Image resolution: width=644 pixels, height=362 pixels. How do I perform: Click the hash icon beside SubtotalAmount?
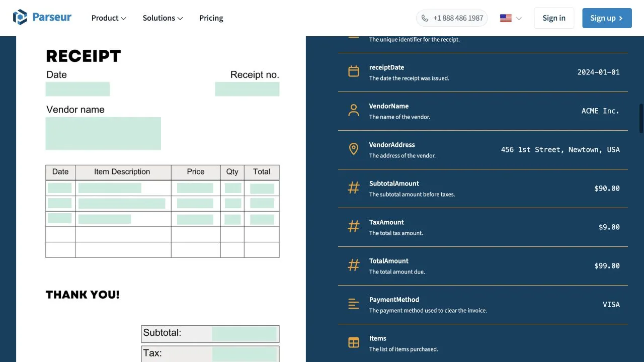[x=354, y=188]
